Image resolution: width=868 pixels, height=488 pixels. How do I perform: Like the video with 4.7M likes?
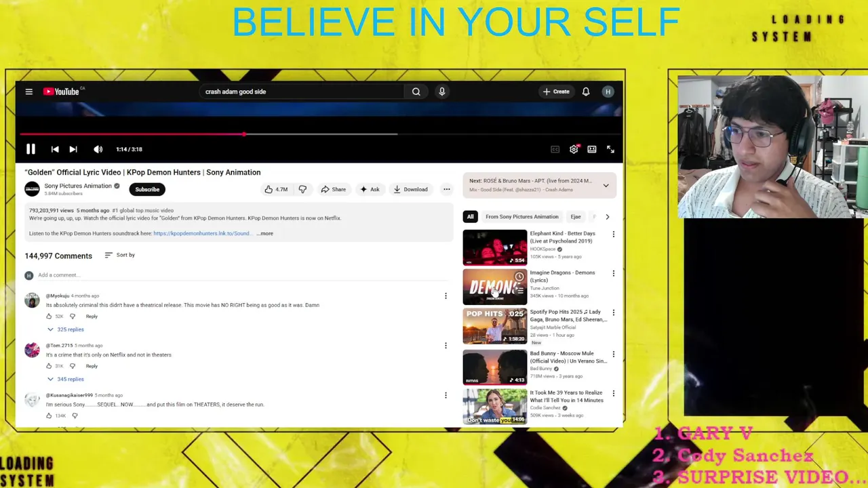click(x=277, y=190)
